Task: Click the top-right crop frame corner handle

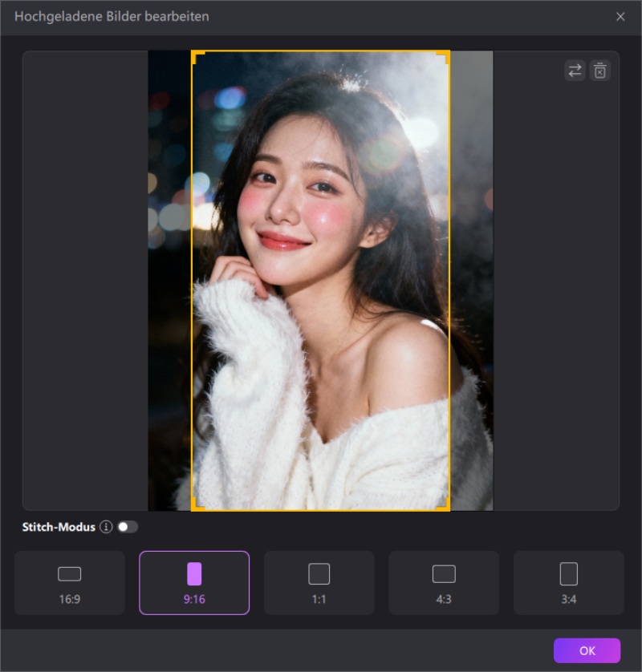Action: 446,54
